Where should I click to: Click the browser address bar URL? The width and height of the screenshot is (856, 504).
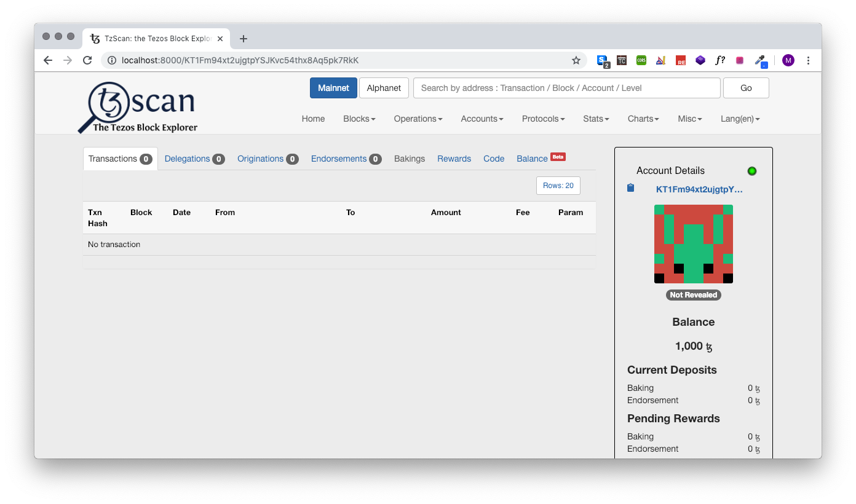point(240,60)
